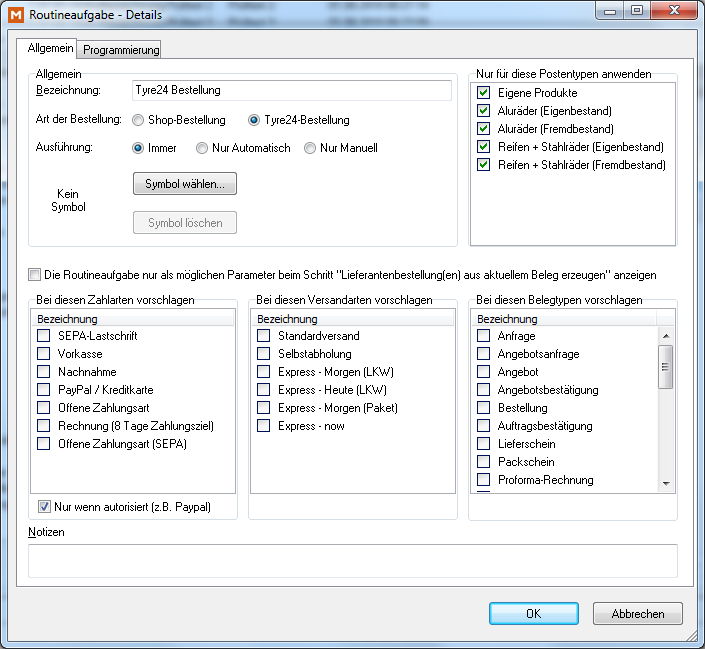Open the Allgemein tab

(46, 49)
